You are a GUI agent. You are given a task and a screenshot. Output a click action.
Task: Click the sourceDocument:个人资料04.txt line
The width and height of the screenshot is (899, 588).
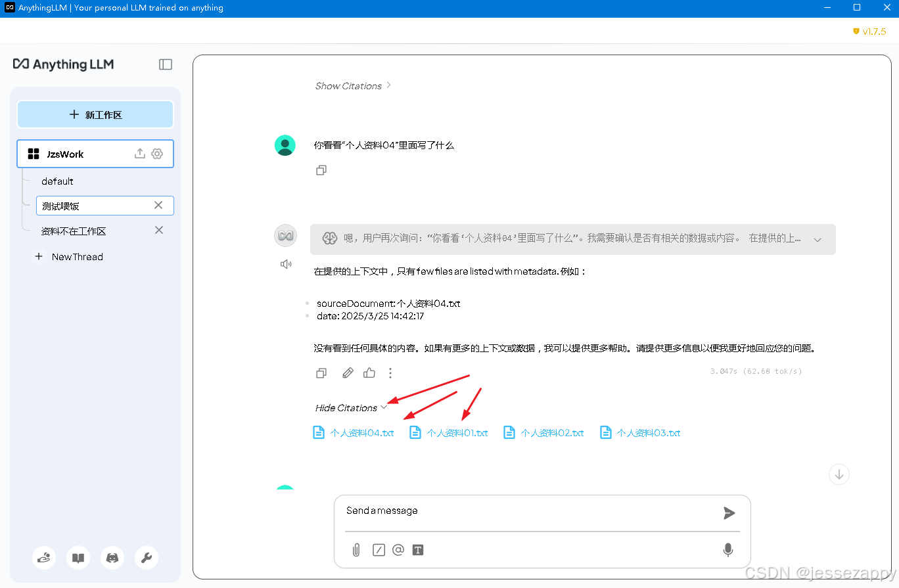pyautogui.click(x=388, y=304)
